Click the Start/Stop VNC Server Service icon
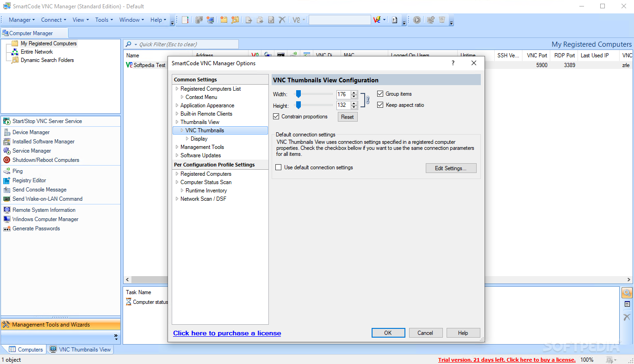Screen dimensions: 634x364 (x=7, y=121)
